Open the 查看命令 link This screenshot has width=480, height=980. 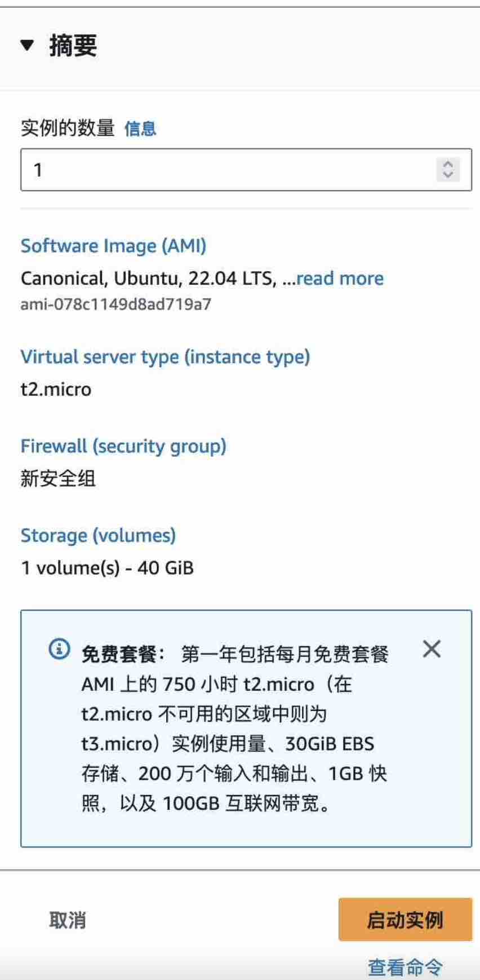[405, 967]
